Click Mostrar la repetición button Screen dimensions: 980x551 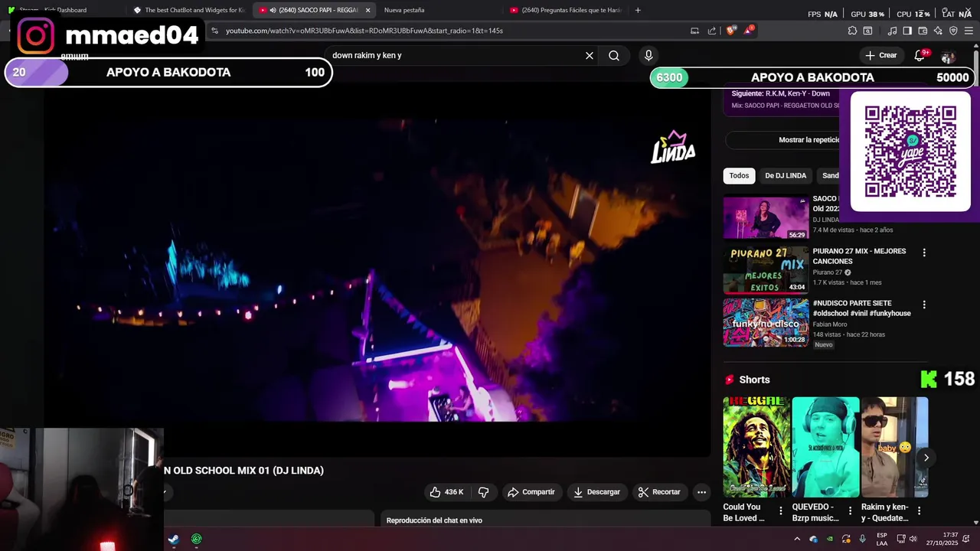pyautogui.click(x=782, y=140)
